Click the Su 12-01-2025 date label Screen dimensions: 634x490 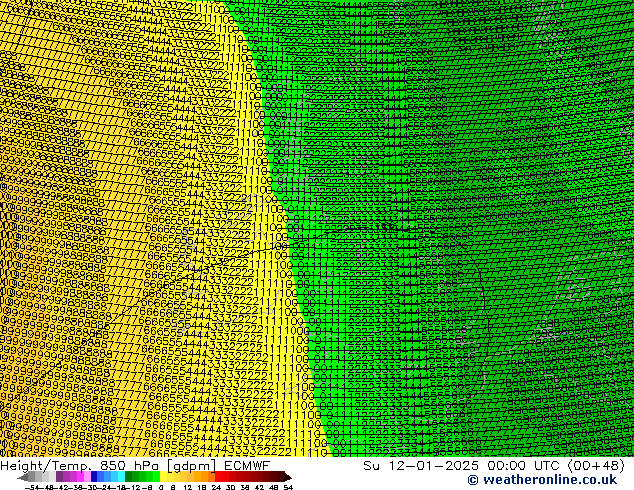coord(411,465)
